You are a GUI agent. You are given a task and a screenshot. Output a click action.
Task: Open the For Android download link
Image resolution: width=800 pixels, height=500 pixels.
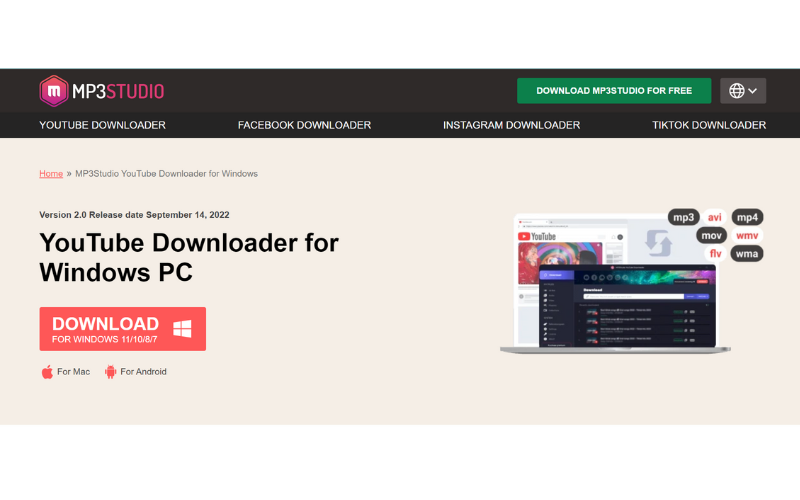coord(143,372)
